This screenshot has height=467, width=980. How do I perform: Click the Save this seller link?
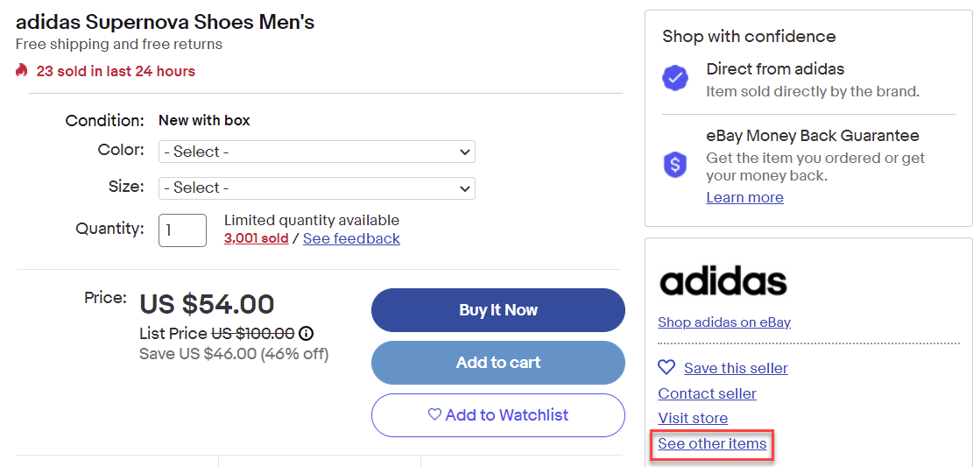tap(736, 368)
